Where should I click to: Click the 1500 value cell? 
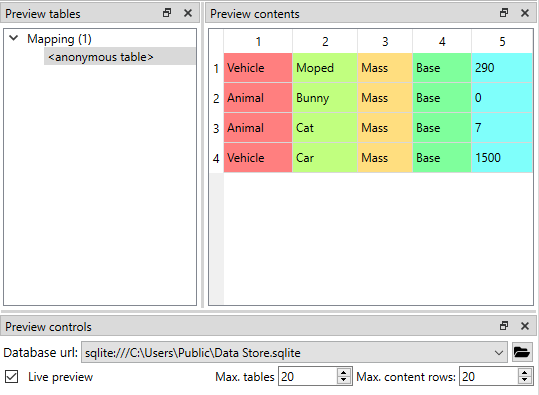click(x=502, y=157)
